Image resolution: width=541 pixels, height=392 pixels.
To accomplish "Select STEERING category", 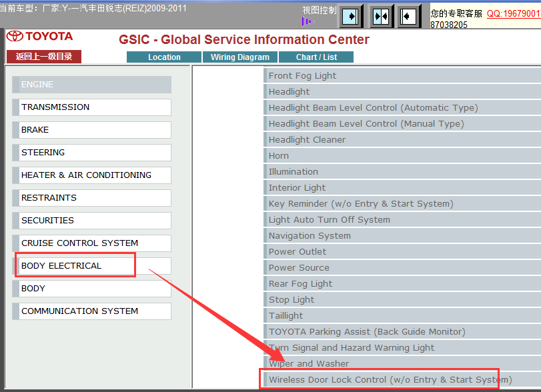I will click(x=92, y=153).
